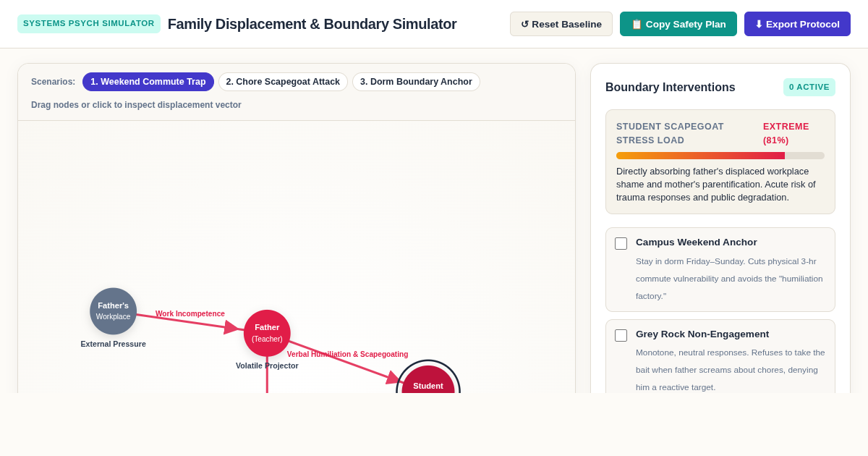Image resolution: width=868 pixels, height=456 pixels.
Task: Copy the safety plan
Action: (x=678, y=24)
